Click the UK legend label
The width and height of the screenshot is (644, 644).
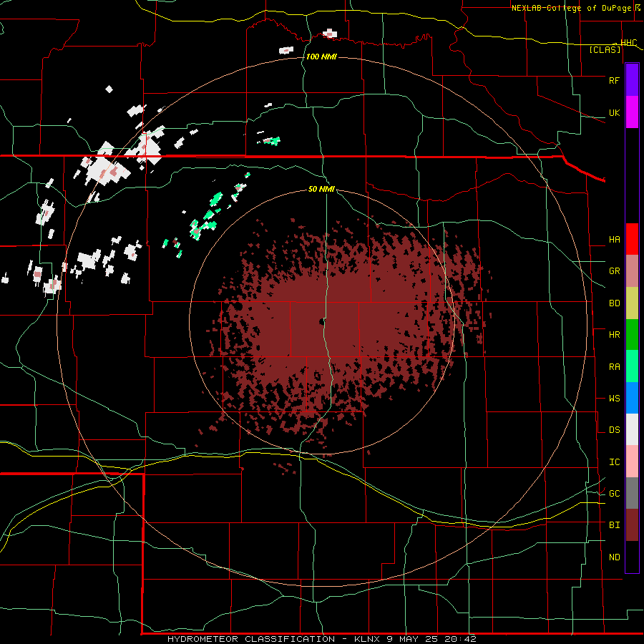(614, 112)
